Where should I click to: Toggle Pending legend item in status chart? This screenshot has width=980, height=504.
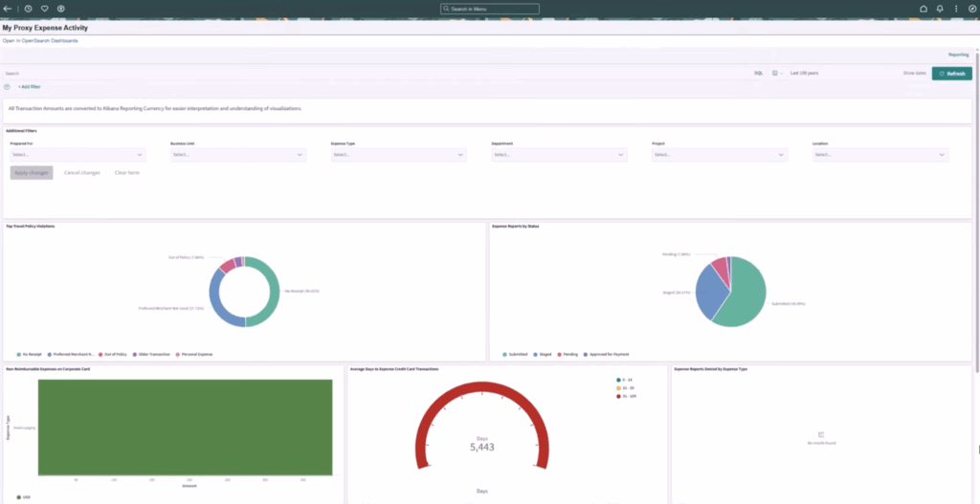pos(568,354)
